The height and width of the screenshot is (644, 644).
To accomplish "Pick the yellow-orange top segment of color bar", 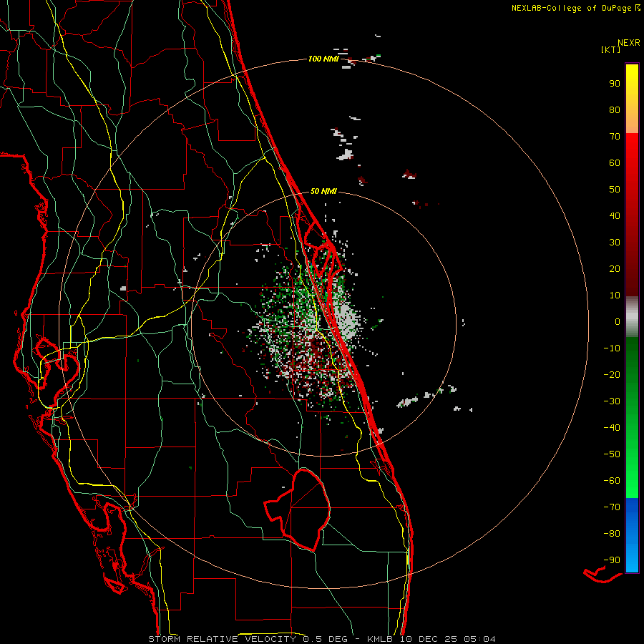I will 632,99.
